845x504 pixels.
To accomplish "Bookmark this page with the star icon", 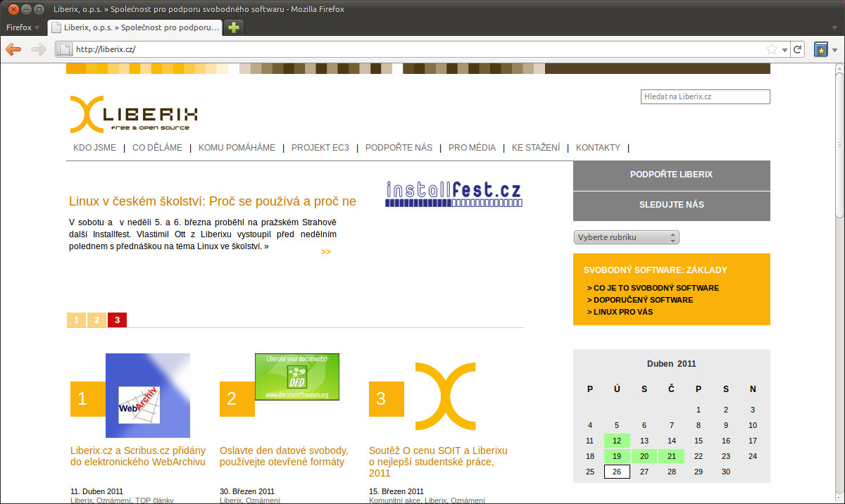I will click(x=771, y=49).
